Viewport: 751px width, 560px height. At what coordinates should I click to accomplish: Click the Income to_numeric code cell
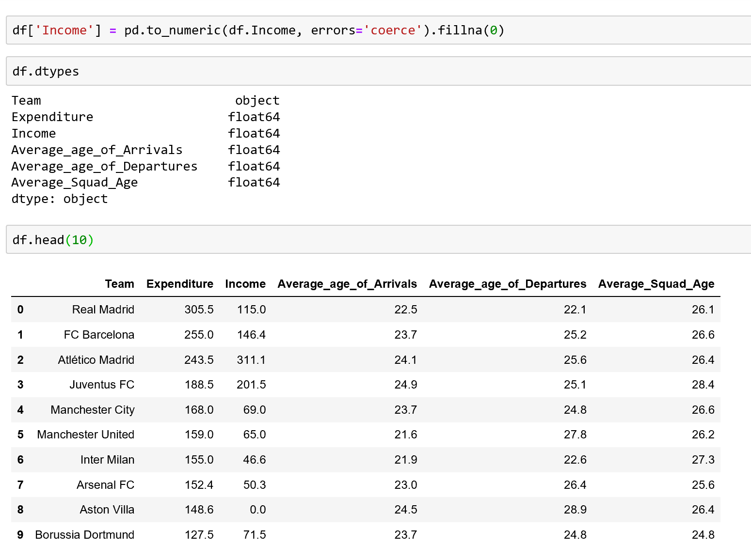click(x=378, y=31)
